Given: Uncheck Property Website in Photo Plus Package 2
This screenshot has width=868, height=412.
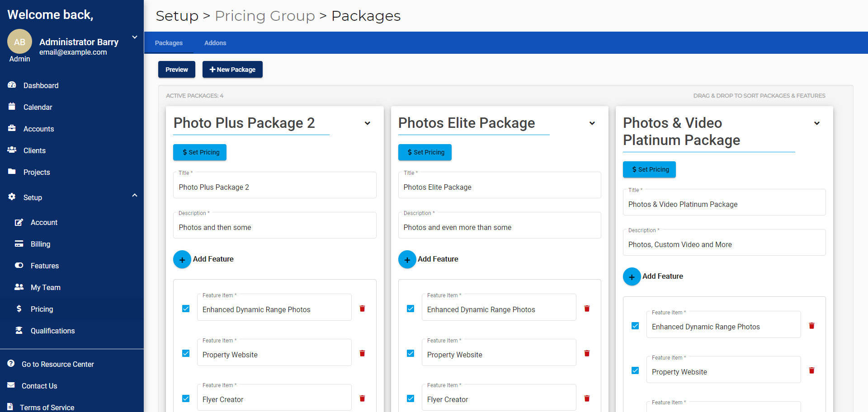Looking at the screenshot, I should click(x=186, y=353).
